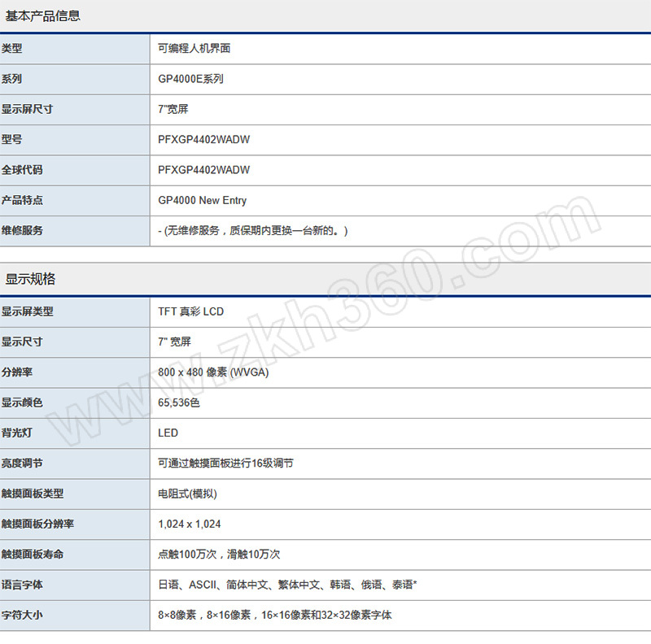Click the 触摸面板分辨率 label cell
Viewport: 651px width, 644px height.
(75, 524)
